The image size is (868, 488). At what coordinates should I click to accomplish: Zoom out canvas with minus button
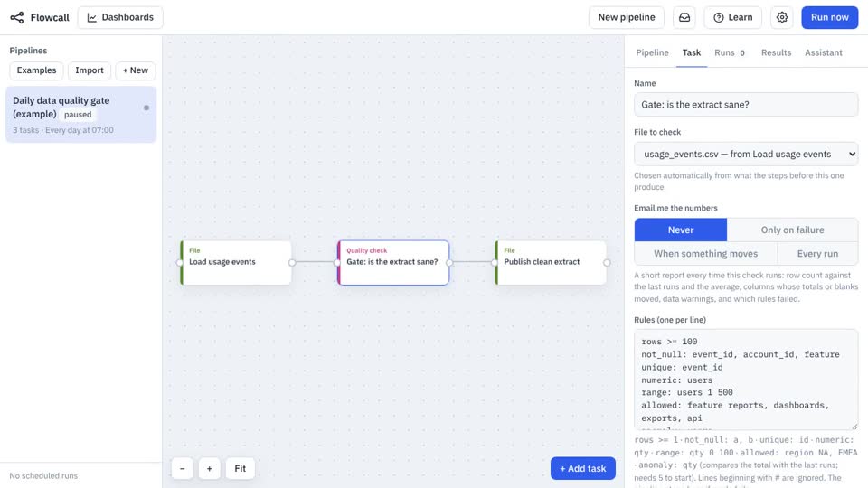click(x=182, y=469)
